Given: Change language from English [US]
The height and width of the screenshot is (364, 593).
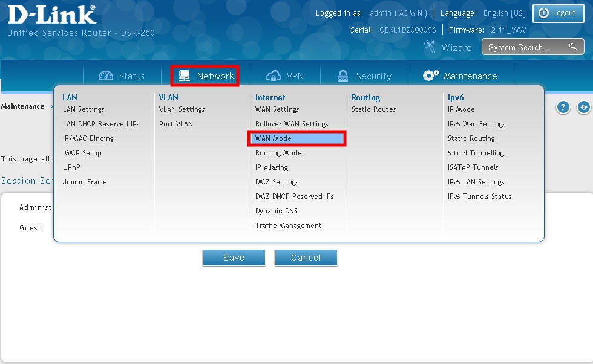Looking at the screenshot, I should 504,13.
